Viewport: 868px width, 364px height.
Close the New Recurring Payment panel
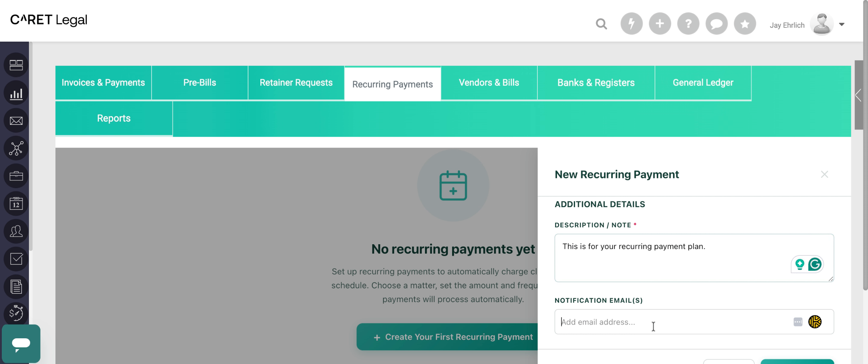click(824, 174)
